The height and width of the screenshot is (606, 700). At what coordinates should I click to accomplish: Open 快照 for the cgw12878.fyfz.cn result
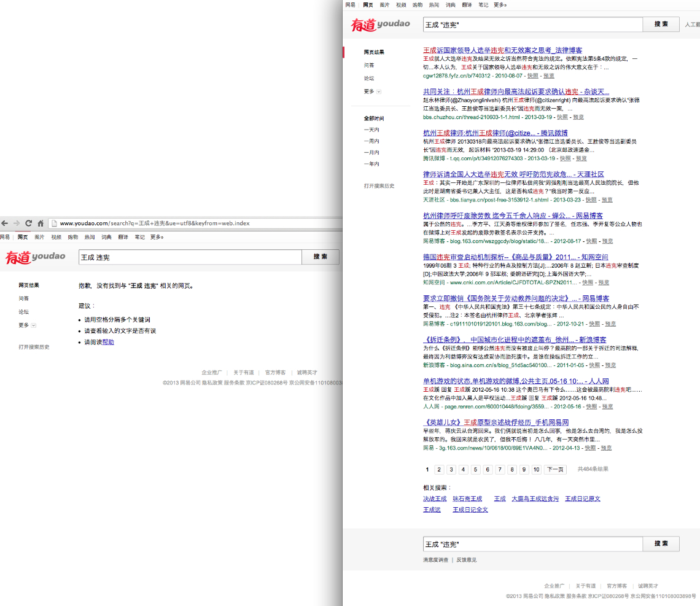532,76
